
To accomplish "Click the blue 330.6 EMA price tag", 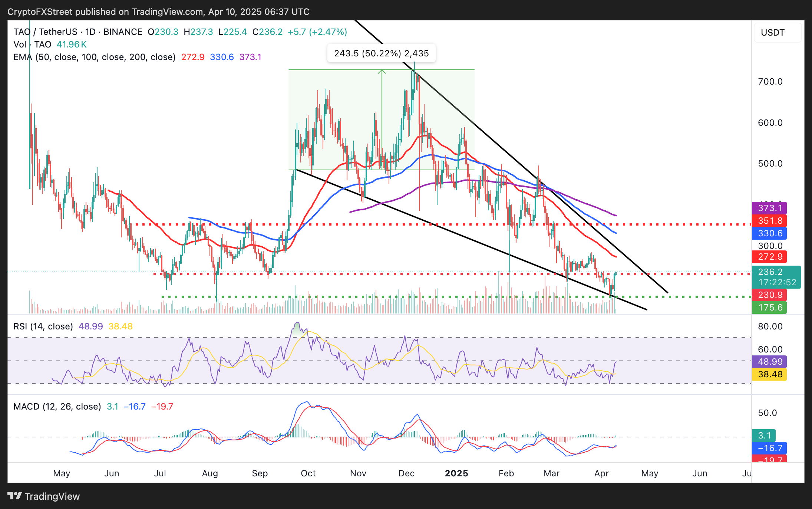I will [x=769, y=233].
